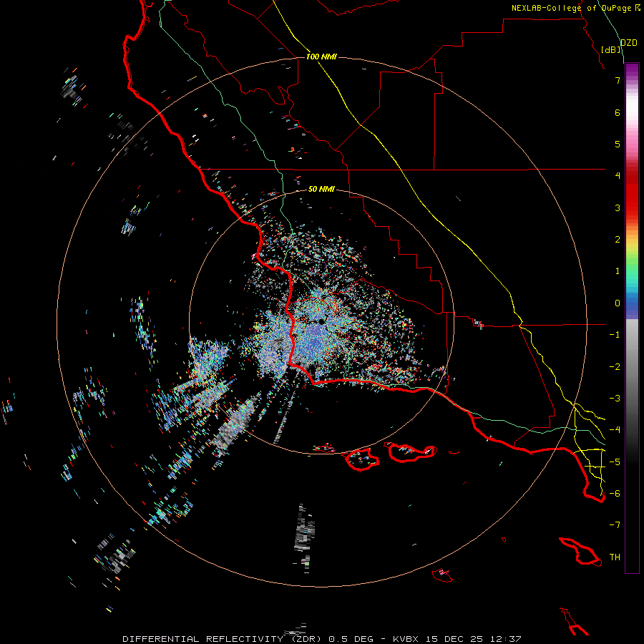Screen dimensions: 644x644
Task: Click the -6 value on the color scale
Action: (615, 494)
